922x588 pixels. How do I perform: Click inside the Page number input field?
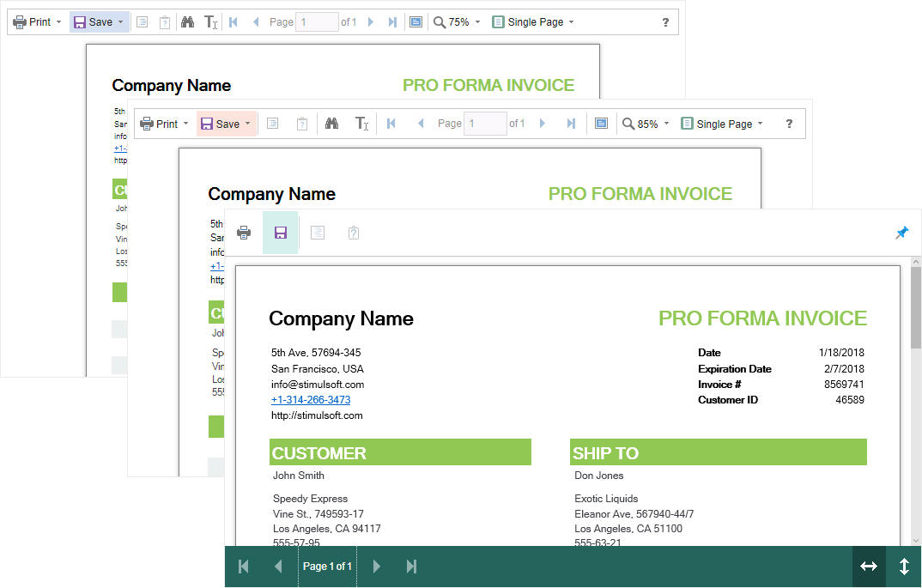click(318, 21)
